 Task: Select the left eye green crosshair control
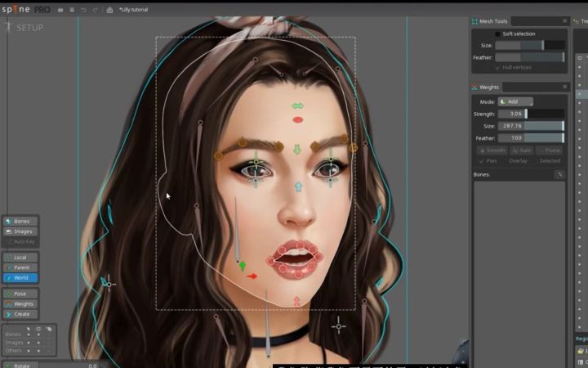coord(256,162)
